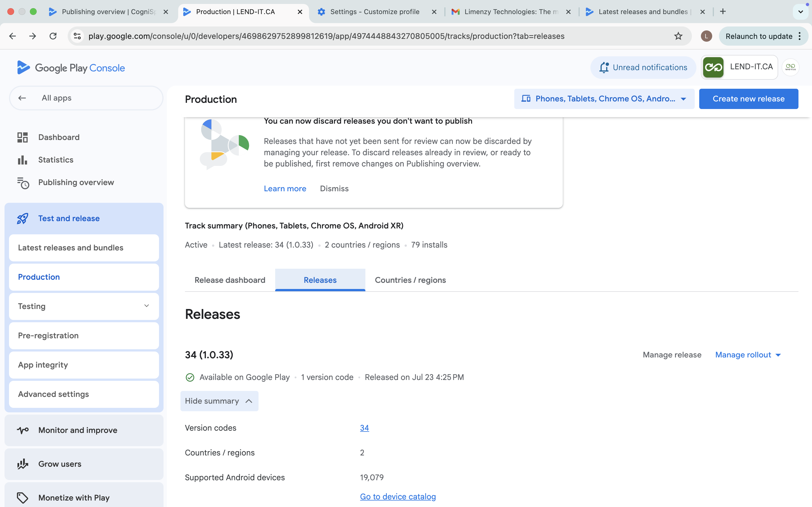
Task: Open the version code 34 link
Action: click(364, 428)
